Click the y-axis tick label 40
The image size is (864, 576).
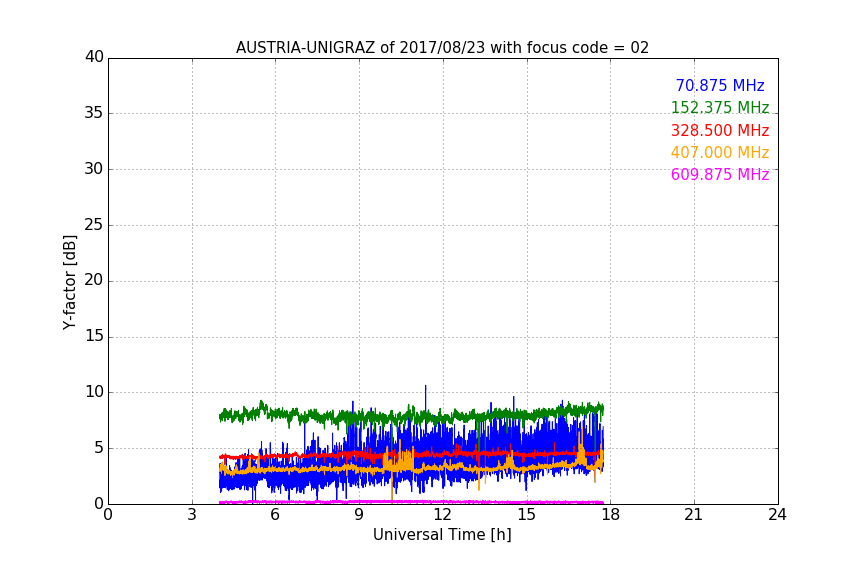coord(94,57)
